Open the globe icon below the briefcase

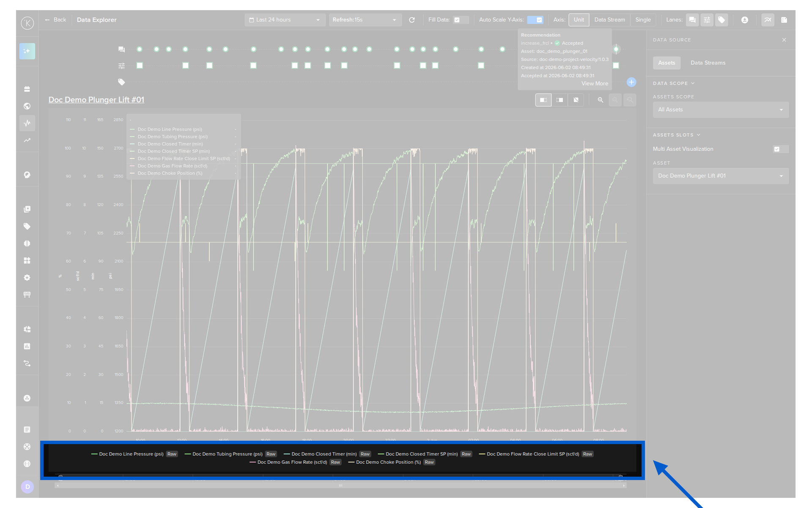point(27,106)
